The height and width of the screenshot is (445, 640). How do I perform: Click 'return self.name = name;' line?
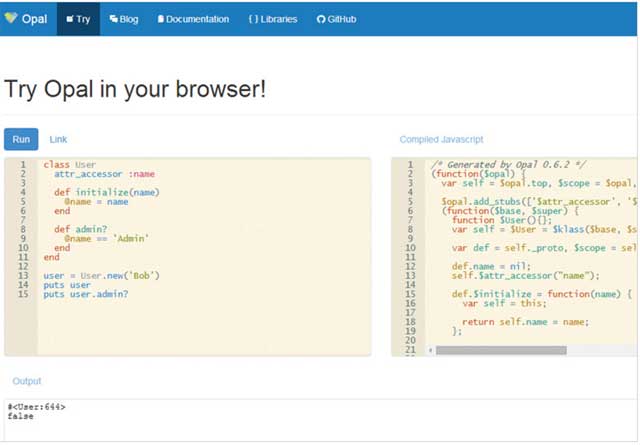coord(526,322)
